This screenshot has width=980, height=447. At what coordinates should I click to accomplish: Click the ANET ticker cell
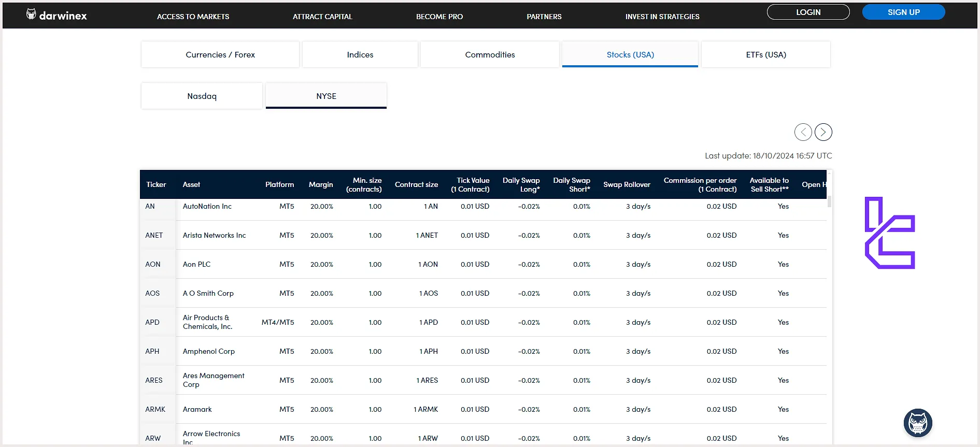(154, 235)
